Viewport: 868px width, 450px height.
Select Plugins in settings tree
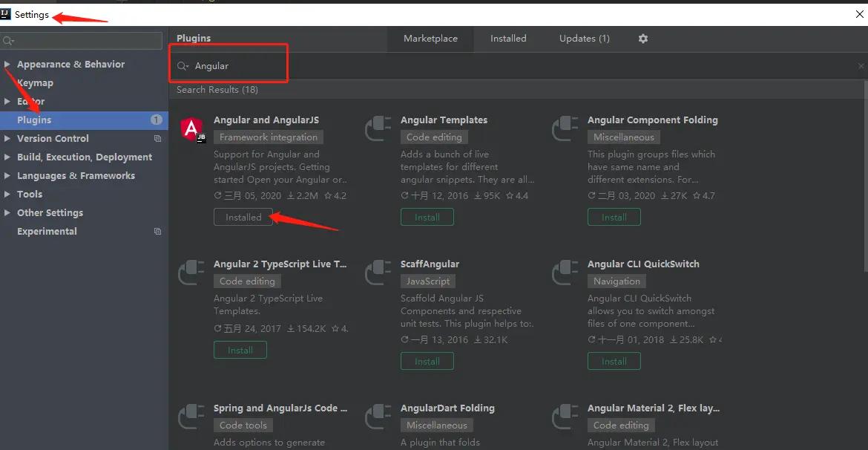84,120
